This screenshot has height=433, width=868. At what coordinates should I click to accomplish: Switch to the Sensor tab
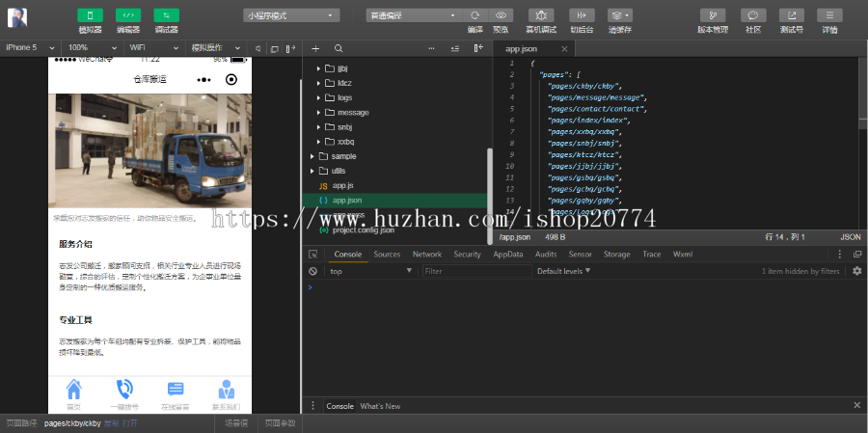[581, 255]
